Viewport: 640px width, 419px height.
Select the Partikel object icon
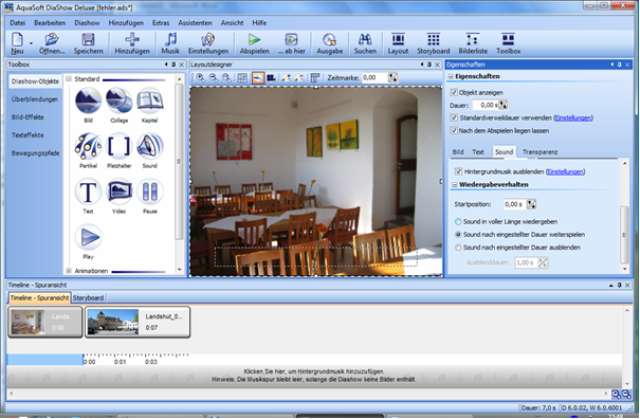click(88, 147)
